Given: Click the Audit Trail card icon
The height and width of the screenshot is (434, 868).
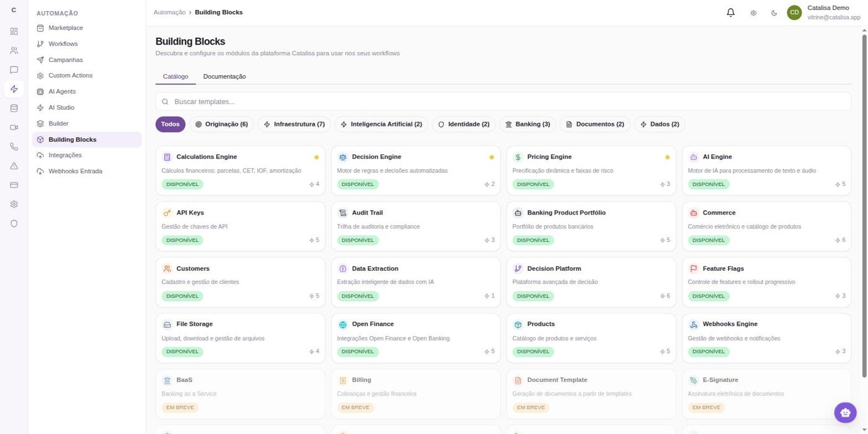Looking at the screenshot, I should tap(342, 213).
